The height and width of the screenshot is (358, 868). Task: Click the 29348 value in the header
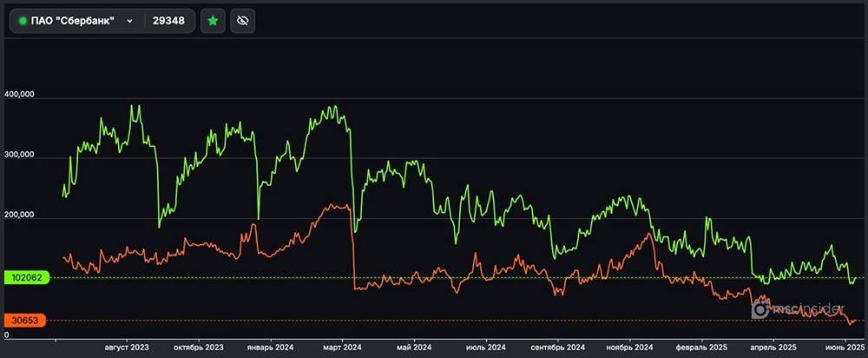point(169,21)
